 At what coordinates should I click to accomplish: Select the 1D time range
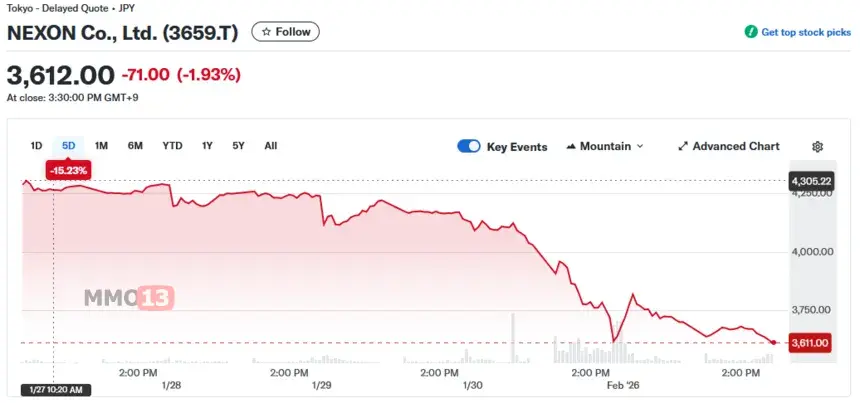click(x=37, y=146)
